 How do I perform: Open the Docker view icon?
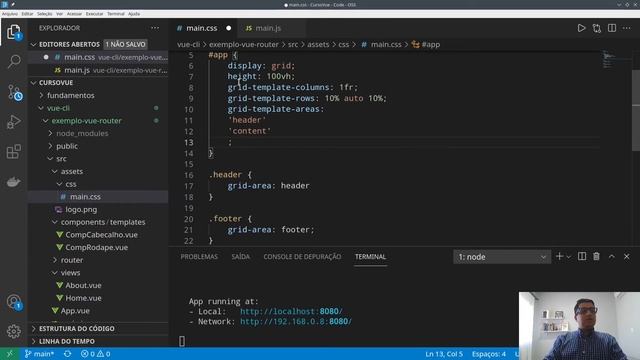(13, 182)
